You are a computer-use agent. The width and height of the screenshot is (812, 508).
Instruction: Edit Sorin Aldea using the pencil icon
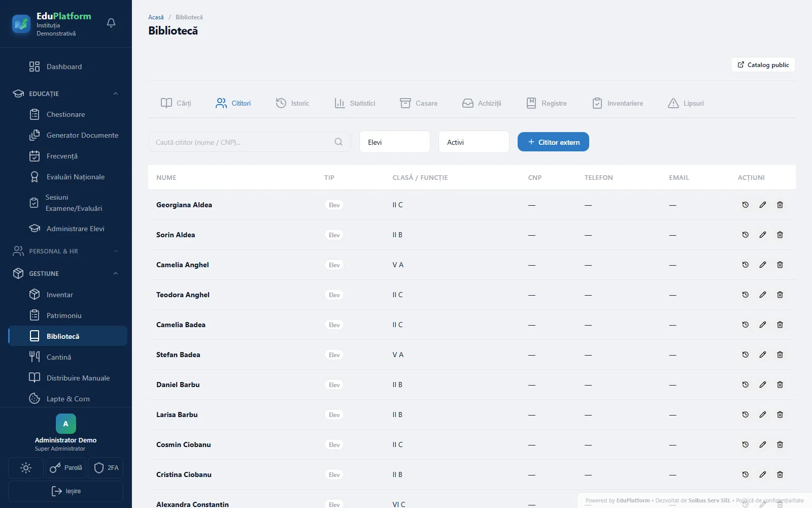(x=763, y=235)
